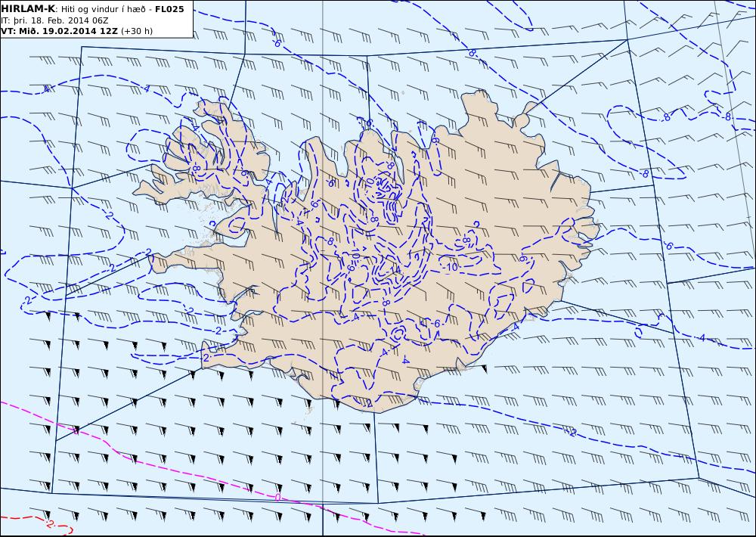Click the valid time 'VT: Mið. 19.02.2014 12Z'

(x=59, y=31)
